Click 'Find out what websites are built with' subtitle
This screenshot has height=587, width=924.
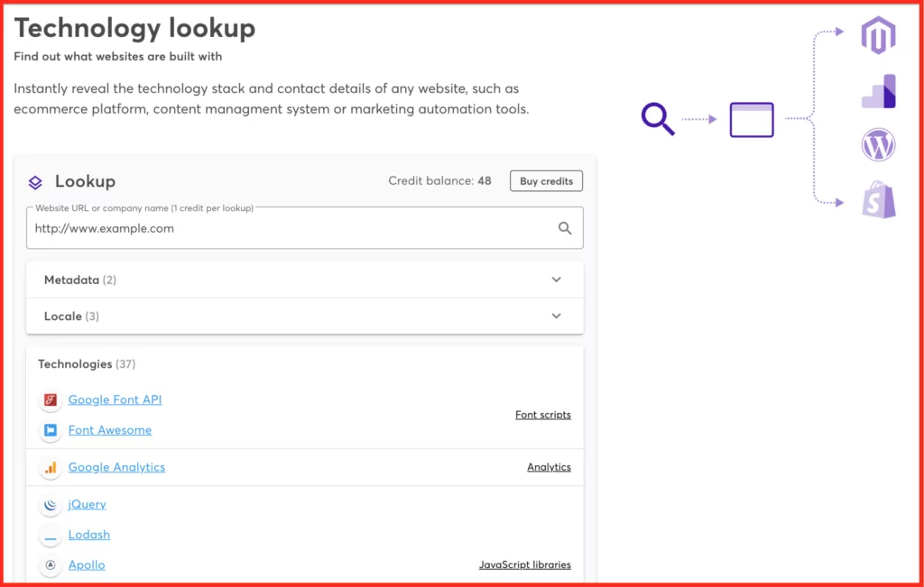coord(118,57)
